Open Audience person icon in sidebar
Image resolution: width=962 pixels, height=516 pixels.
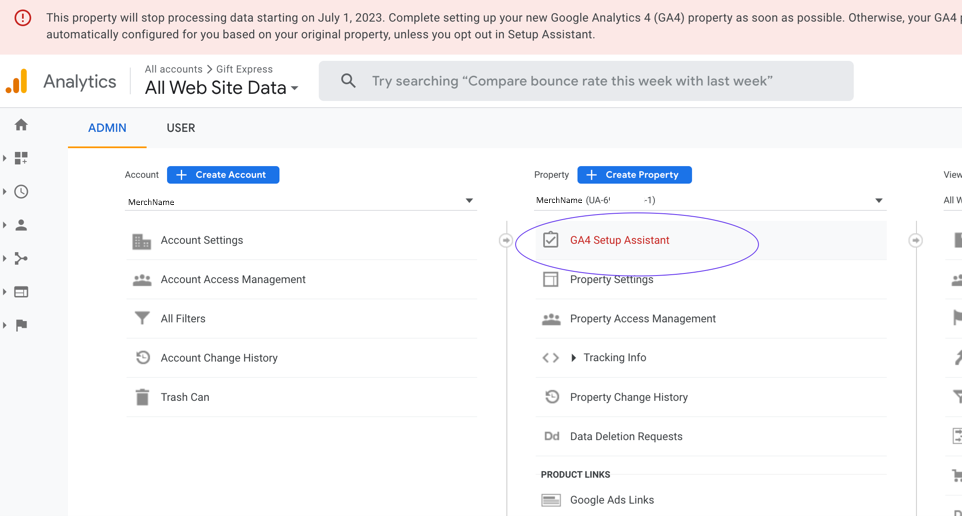pos(21,225)
